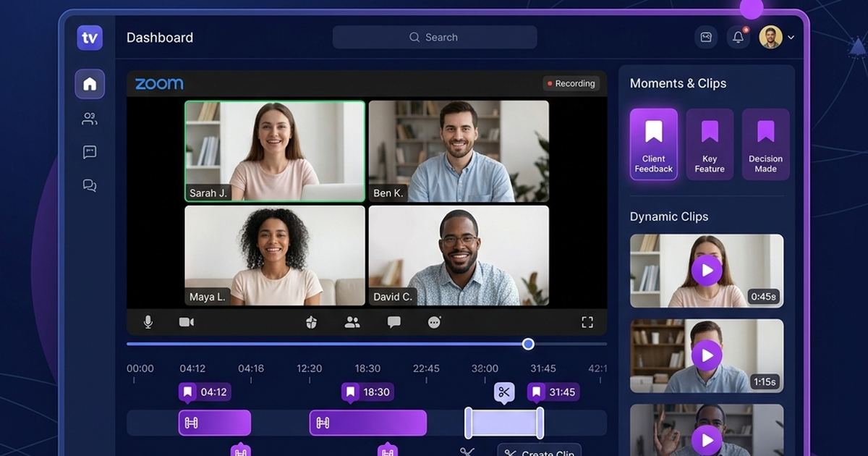Play the 1:15s dynamic clip
Viewport: 868px width, 456px height.
point(707,355)
